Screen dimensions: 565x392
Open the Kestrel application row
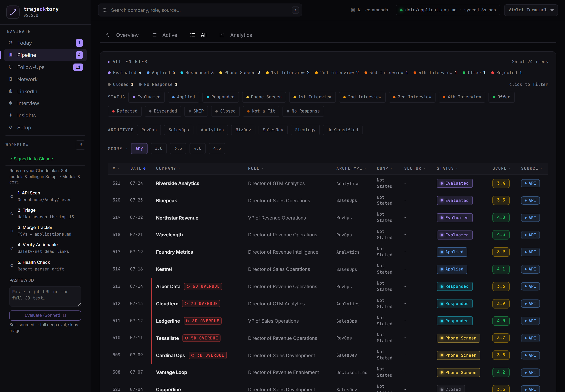[x=328, y=269]
